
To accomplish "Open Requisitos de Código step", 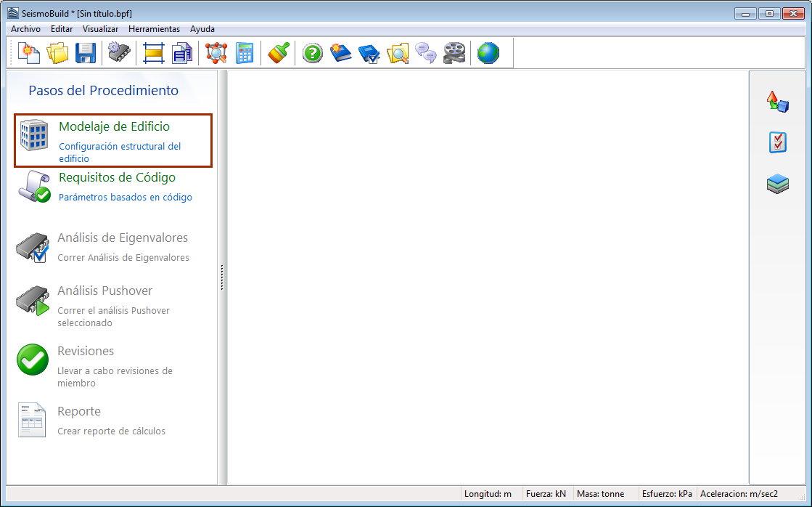I will [117, 177].
